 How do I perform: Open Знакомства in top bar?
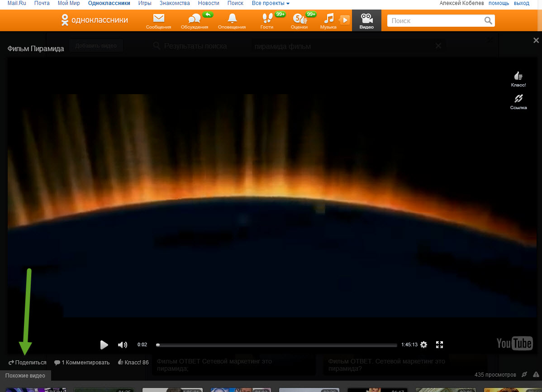click(175, 3)
